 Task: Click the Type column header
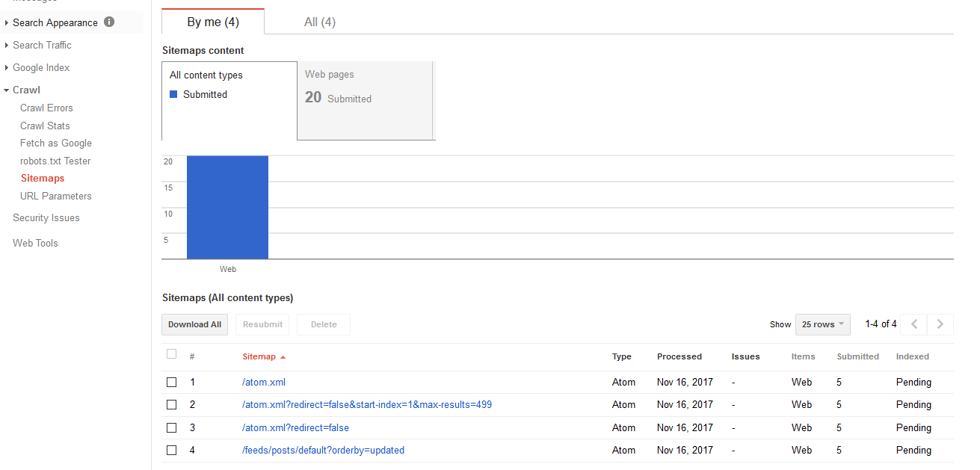[622, 357]
